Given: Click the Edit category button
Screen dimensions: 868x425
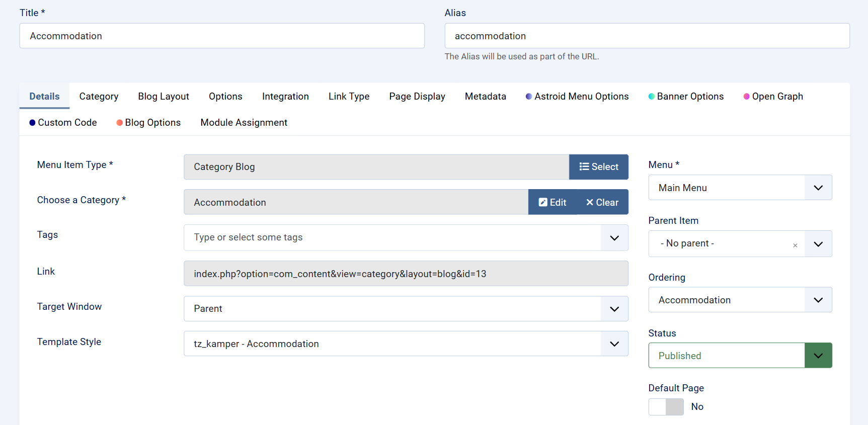Looking at the screenshot, I should (x=553, y=202).
